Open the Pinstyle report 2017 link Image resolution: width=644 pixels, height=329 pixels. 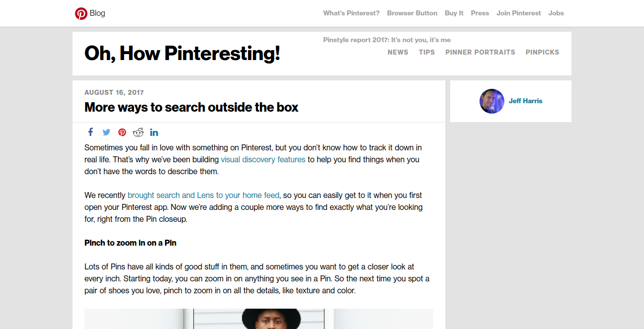click(x=387, y=40)
